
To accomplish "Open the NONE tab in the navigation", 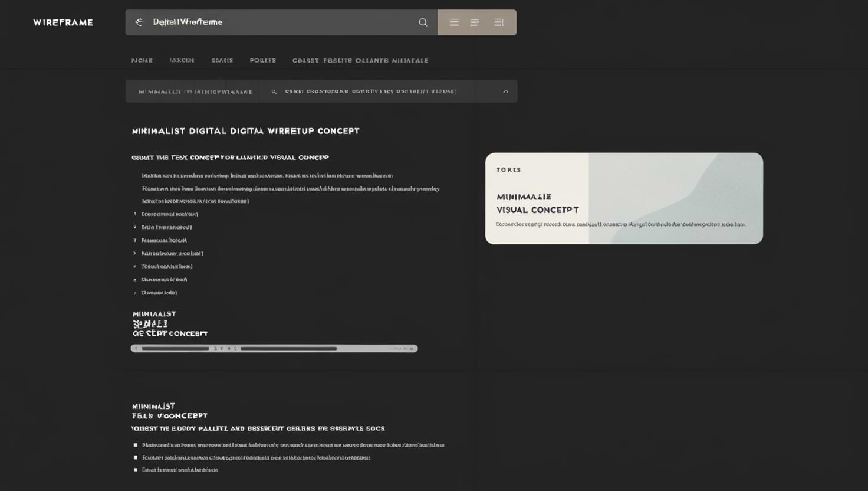I will (x=142, y=60).
